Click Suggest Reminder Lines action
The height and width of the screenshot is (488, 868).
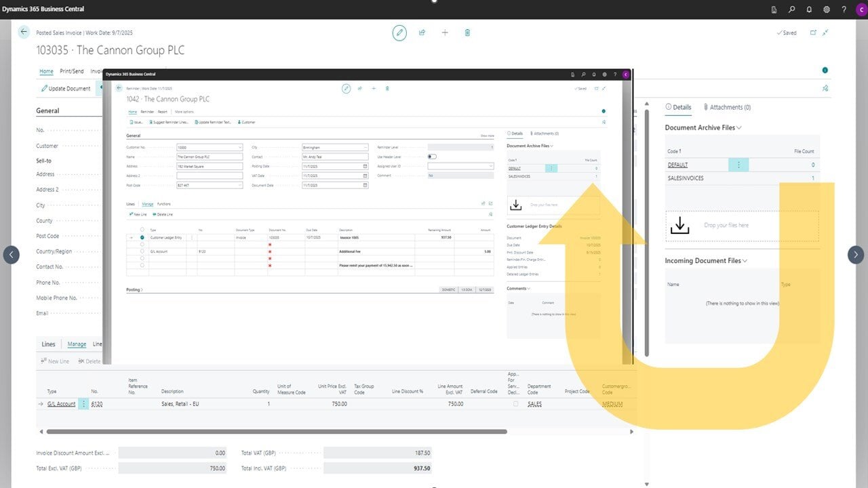point(168,122)
